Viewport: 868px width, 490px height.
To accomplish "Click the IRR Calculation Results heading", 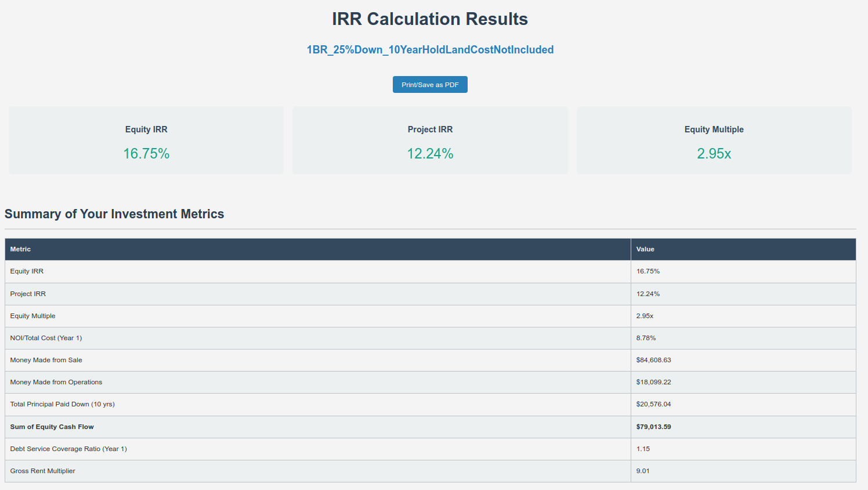I will tap(430, 19).
